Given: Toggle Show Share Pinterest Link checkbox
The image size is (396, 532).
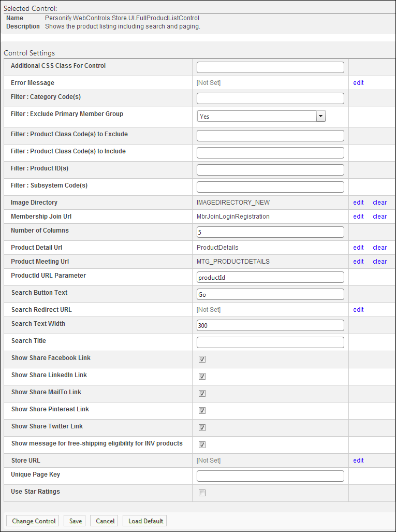Looking at the screenshot, I should [x=202, y=411].
